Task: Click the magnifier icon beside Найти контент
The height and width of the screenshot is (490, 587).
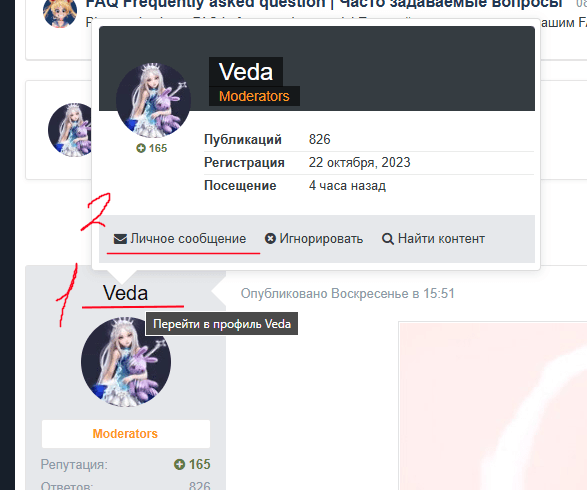Action: (x=388, y=239)
